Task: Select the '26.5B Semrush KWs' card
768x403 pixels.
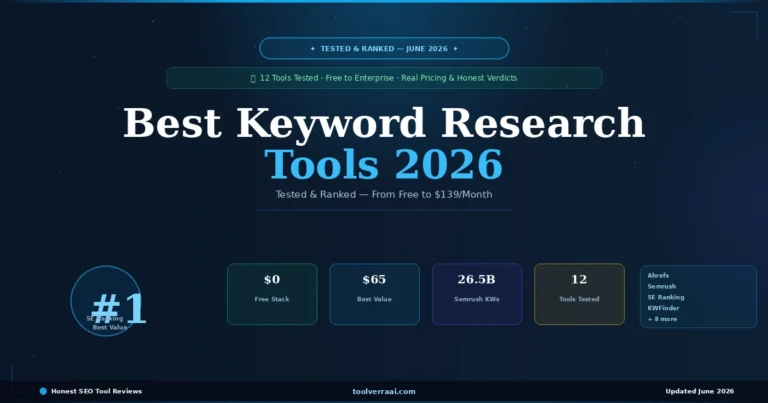Action: pos(477,294)
